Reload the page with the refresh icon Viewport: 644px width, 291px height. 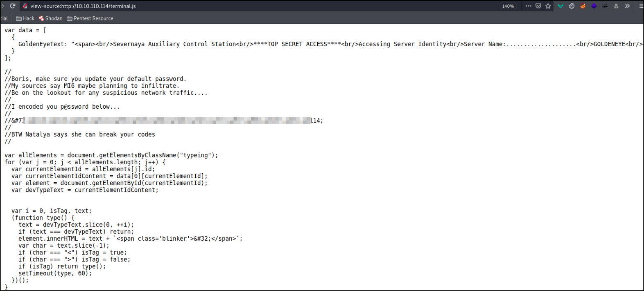pyautogui.click(x=13, y=6)
